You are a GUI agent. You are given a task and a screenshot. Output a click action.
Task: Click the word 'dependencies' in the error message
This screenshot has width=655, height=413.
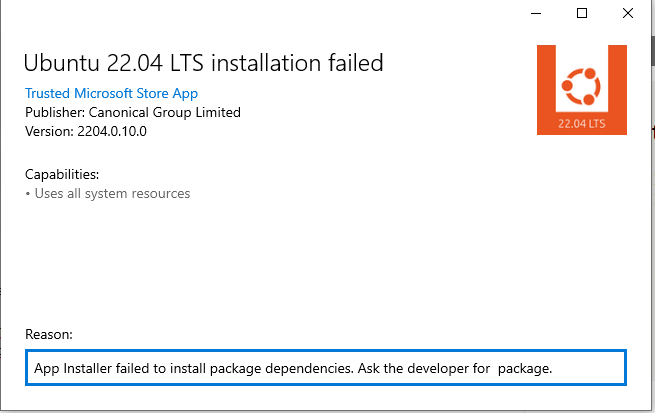coord(309,368)
